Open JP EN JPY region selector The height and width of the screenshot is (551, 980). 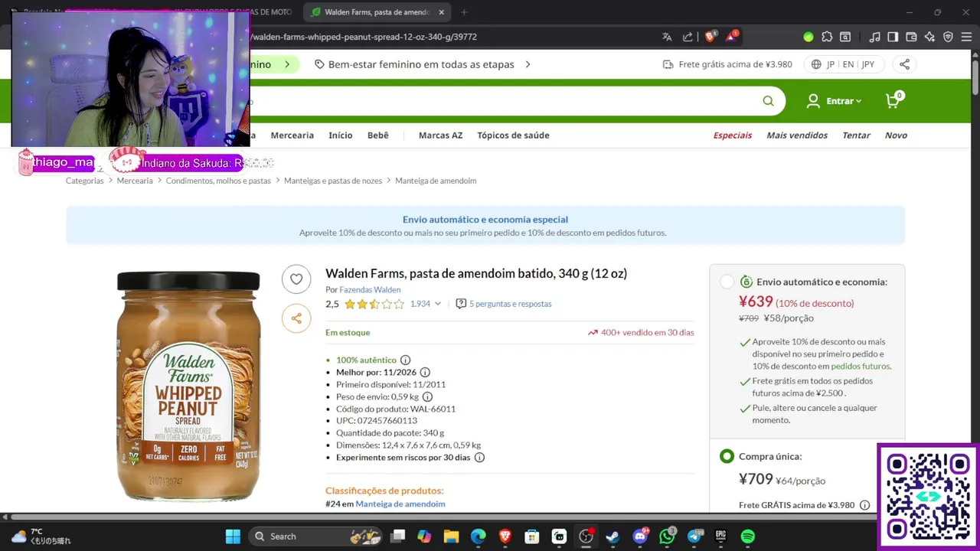844,64
